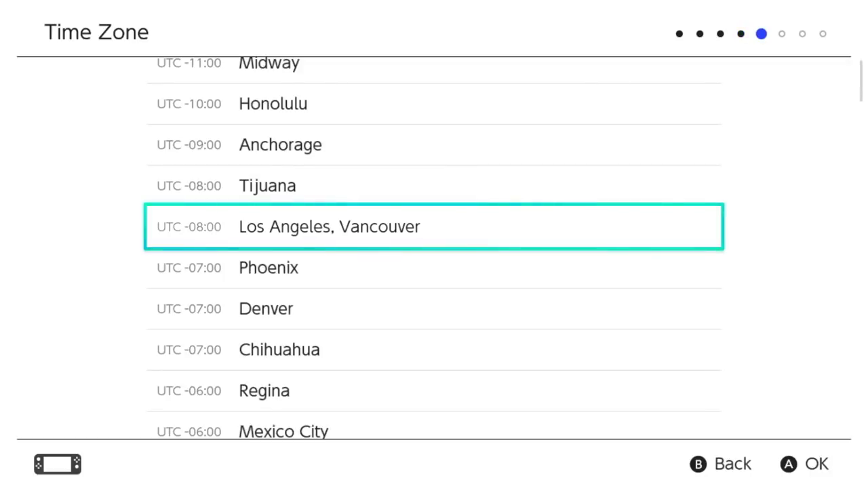Click the current blue step indicator dot
The height and width of the screenshot is (488, 868).
[762, 34]
